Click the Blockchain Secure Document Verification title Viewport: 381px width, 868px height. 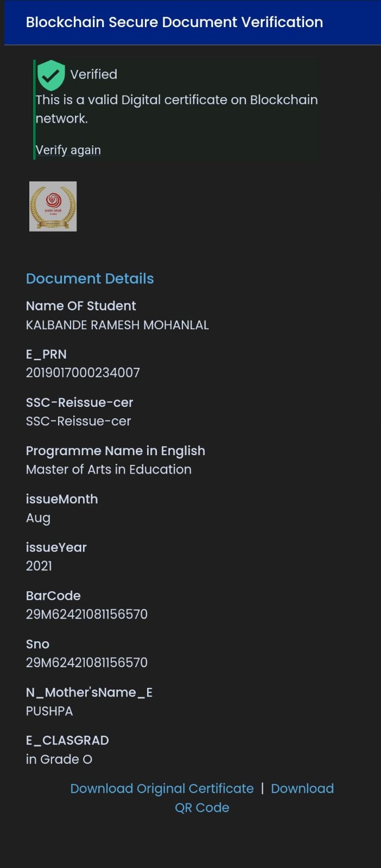[174, 22]
